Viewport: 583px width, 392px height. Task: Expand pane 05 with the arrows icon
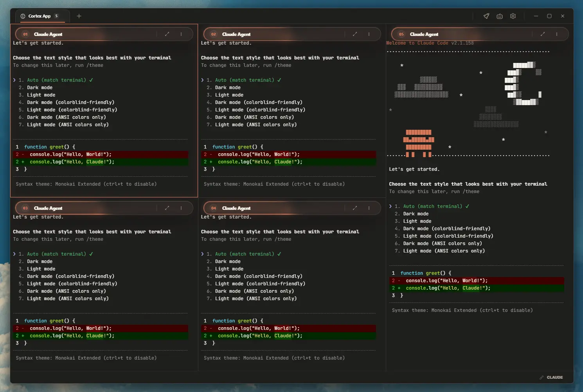coord(543,34)
